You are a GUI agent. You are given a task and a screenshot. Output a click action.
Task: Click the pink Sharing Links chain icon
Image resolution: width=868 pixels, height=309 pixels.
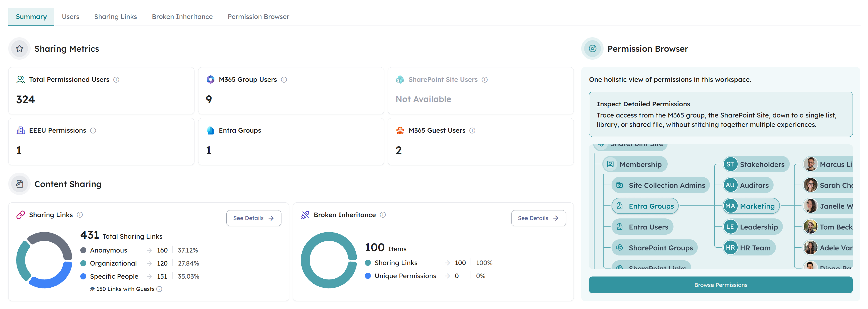coord(20,215)
